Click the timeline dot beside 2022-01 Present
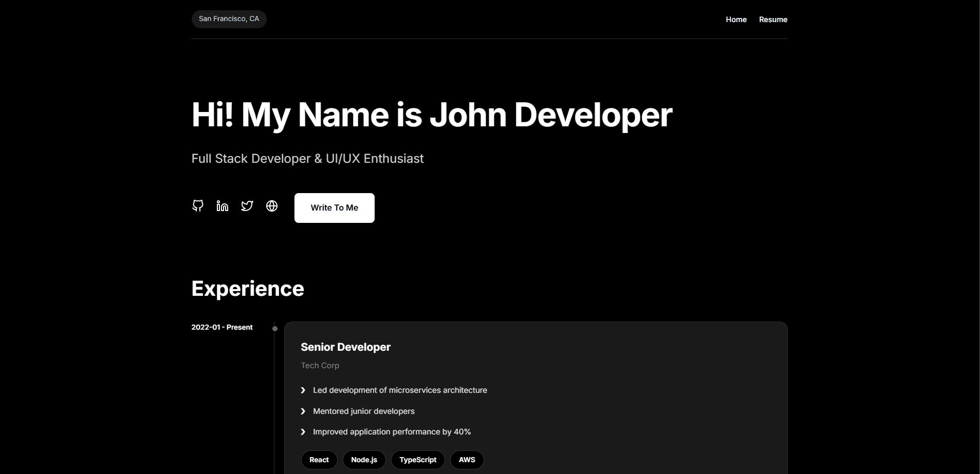This screenshot has height=474, width=980. tap(275, 328)
